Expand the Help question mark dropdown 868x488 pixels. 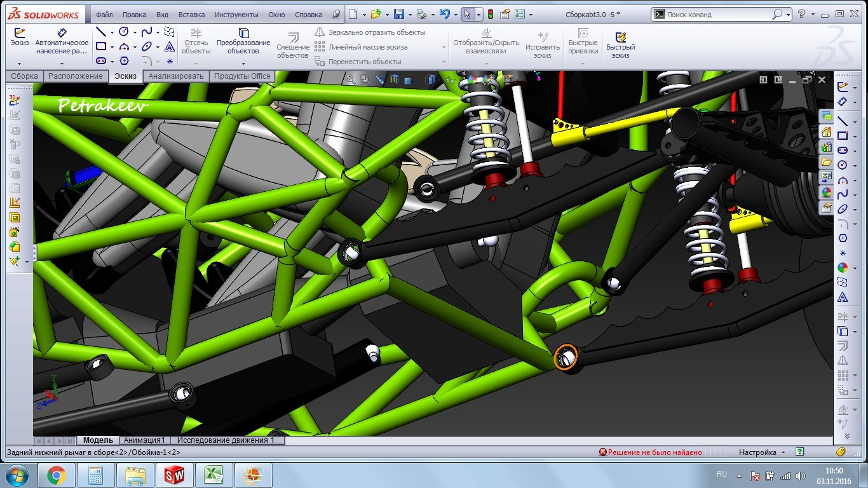(x=813, y=14)
